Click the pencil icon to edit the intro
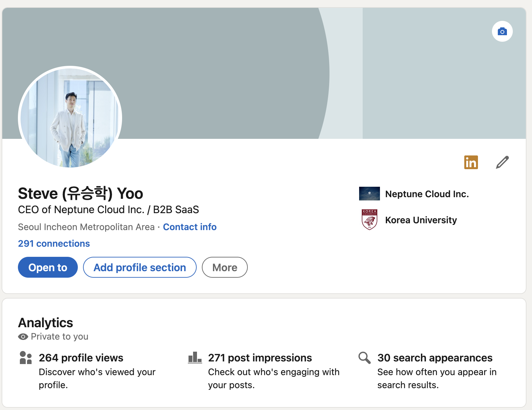The width and height of the screenshot is (532, 410). click(x=502, y=162)
